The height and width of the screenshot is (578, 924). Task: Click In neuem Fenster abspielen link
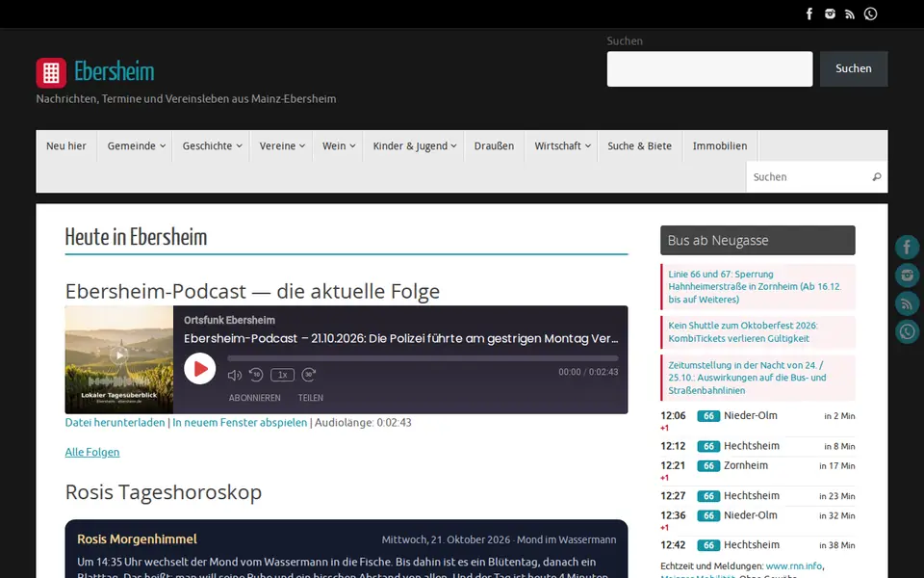(x=240, y=422)
